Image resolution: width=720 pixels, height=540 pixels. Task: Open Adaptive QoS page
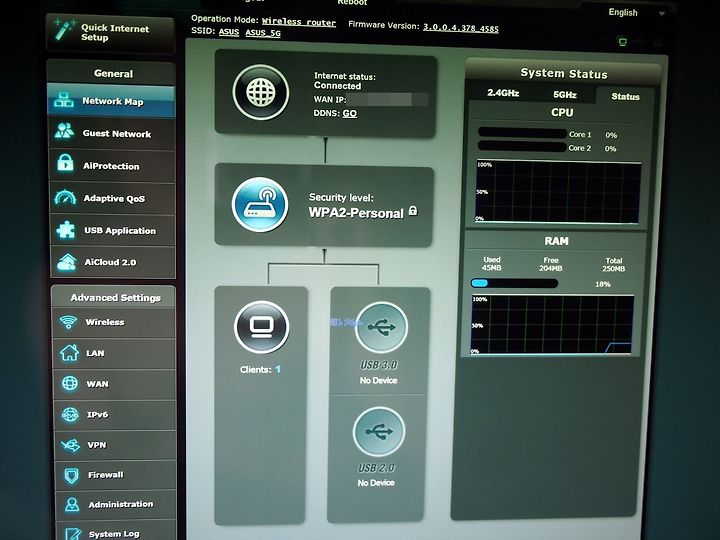[x=112, y=198]
